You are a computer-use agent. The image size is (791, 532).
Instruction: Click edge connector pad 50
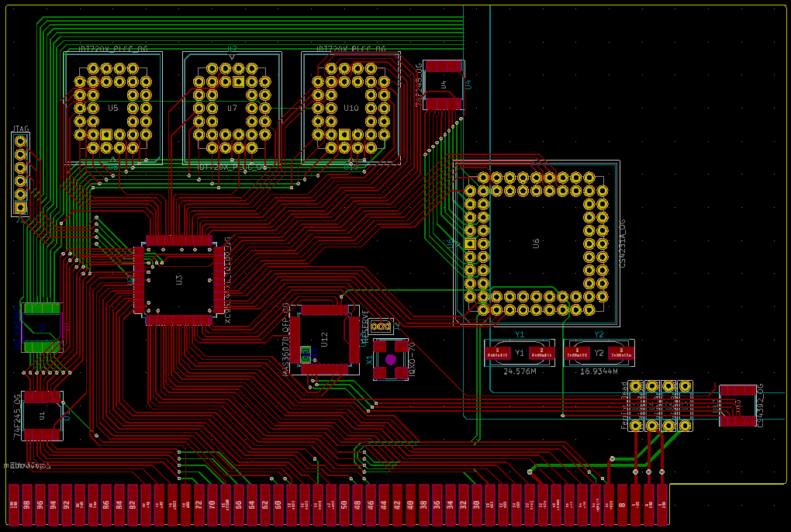pyautogui.click(x=344, y=505)
